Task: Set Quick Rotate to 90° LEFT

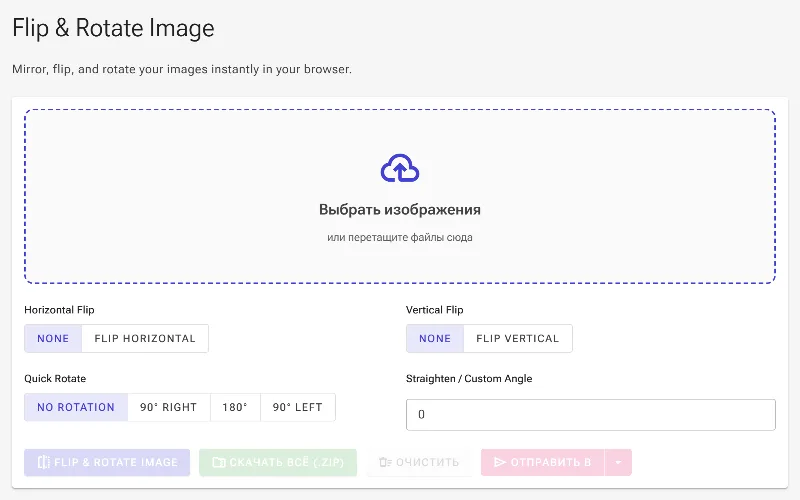Action: pyautogui.click(x=298, y=407)
